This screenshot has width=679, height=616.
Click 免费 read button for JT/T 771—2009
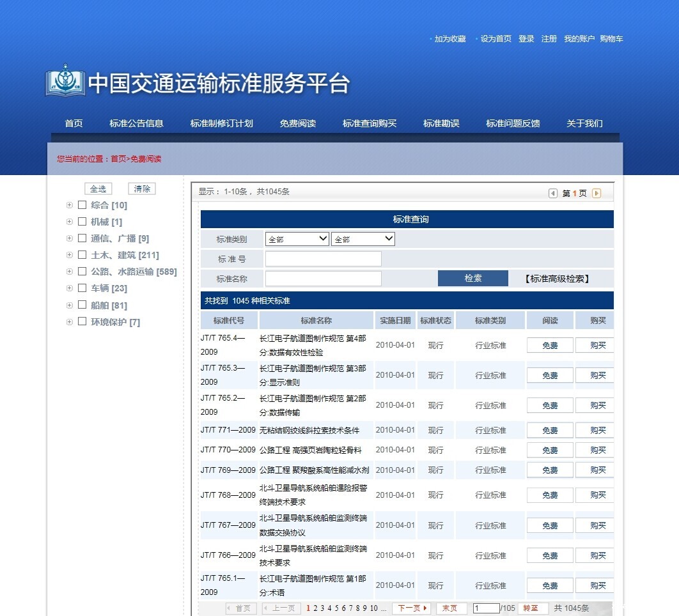click(550, 430)
